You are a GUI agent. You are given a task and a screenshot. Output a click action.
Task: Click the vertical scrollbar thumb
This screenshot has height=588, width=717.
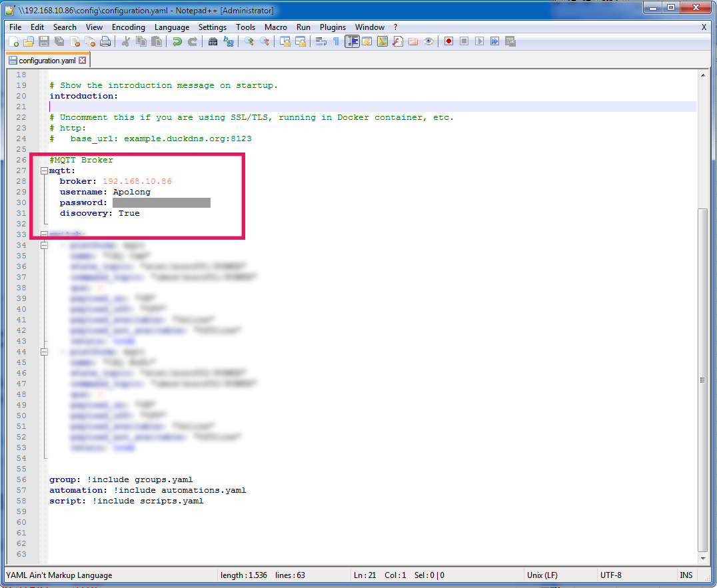(702, 380)
